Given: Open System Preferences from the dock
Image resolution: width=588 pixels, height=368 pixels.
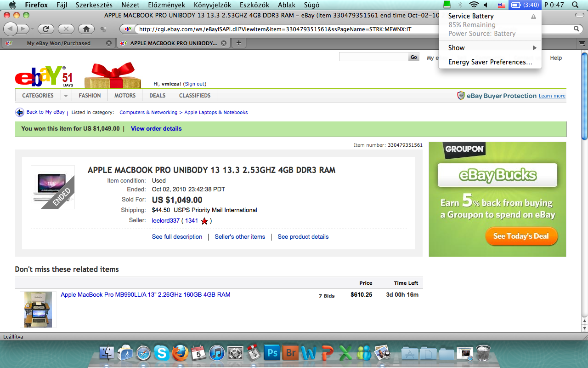Looking at the screenshot, I should pyautogui.click(x=235, y=353).
